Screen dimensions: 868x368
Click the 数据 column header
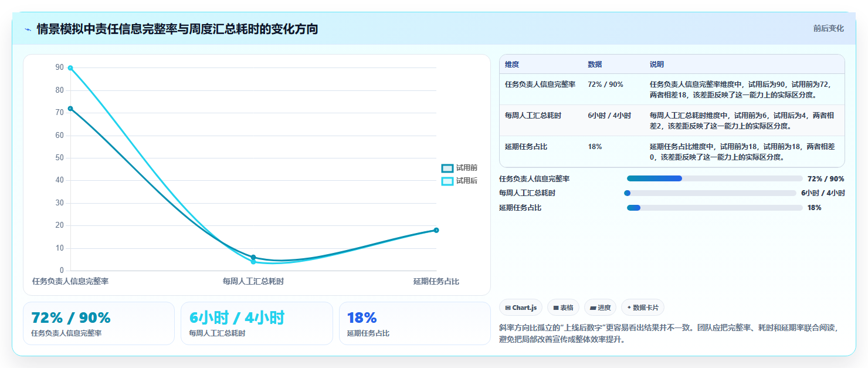point(595,65)
